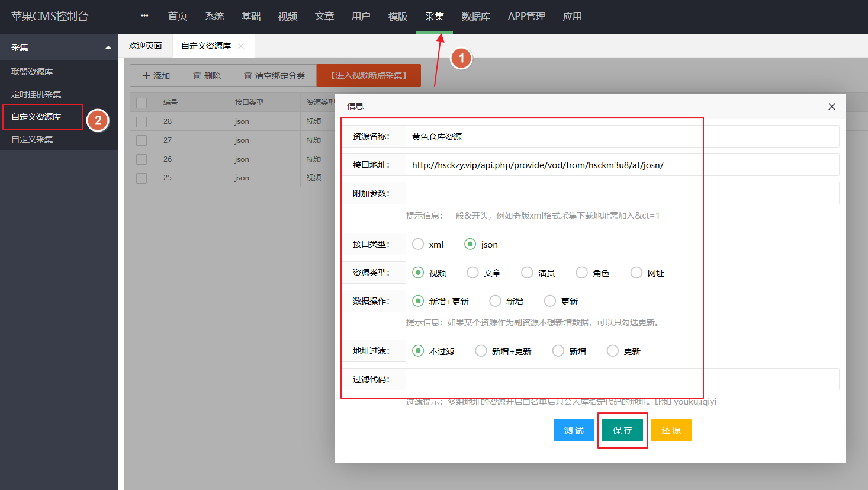
Task: Open the APP管理 top menu
Action: click(526, 17)
